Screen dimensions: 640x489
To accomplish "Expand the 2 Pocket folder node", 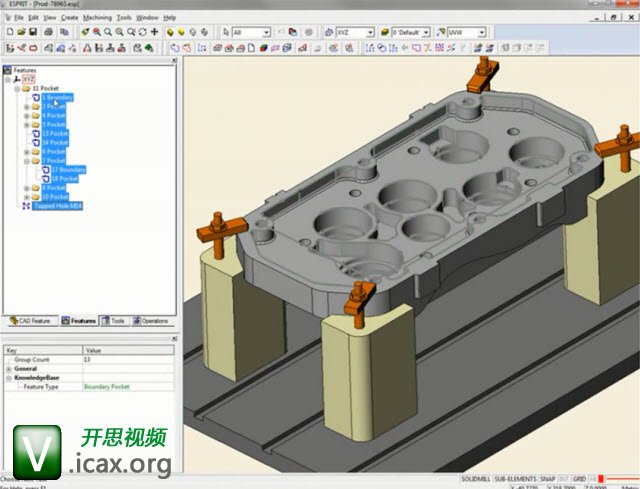I will (x=27, y=107).
